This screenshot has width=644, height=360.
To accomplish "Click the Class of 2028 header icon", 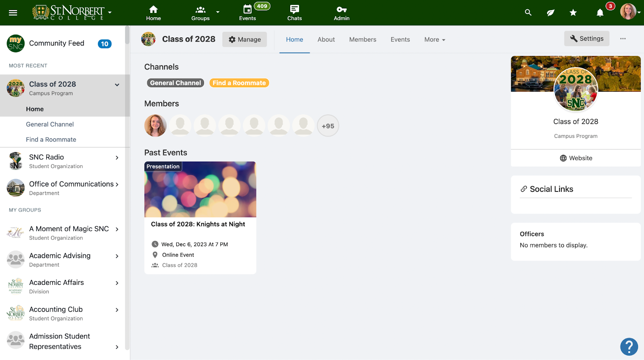I will click(149, 39).
